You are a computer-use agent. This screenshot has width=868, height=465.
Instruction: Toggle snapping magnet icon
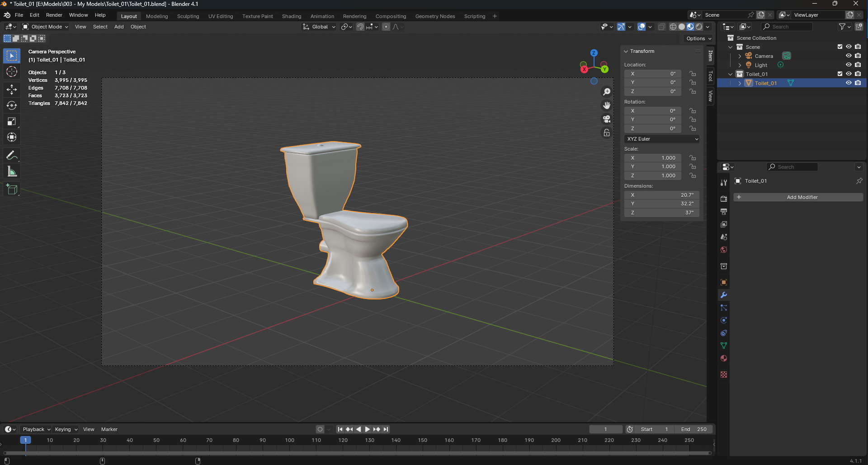[360, 27]
